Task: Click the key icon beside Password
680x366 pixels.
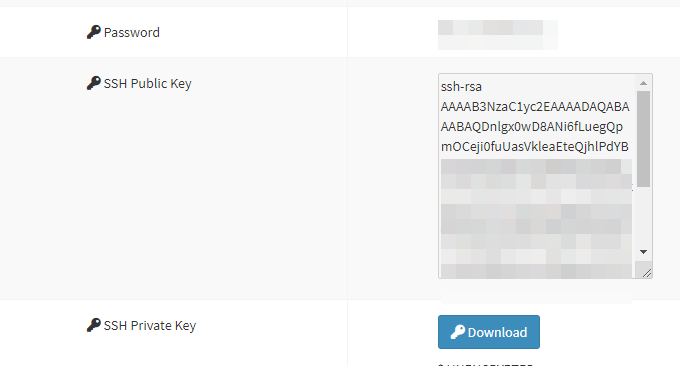Action: click(x=93, y=32)
